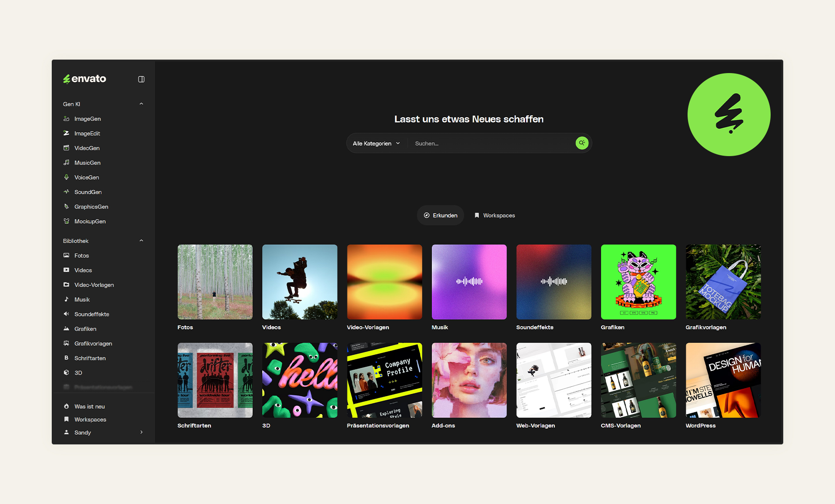Select the MusicGen note icon
This screenshot has height=504, width=835.
point(67,163)
